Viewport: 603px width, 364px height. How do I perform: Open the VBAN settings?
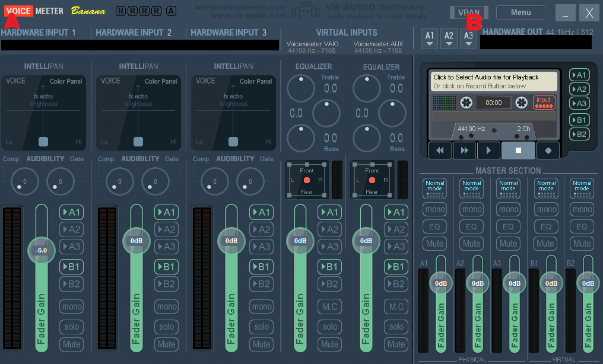[x=469, y=12]
